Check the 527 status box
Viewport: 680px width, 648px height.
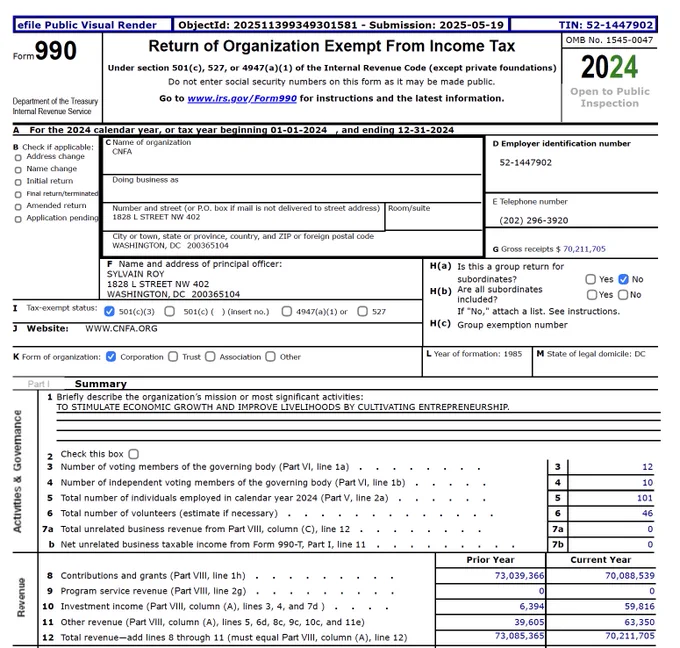pyautogui.click(x=363, y=311)
